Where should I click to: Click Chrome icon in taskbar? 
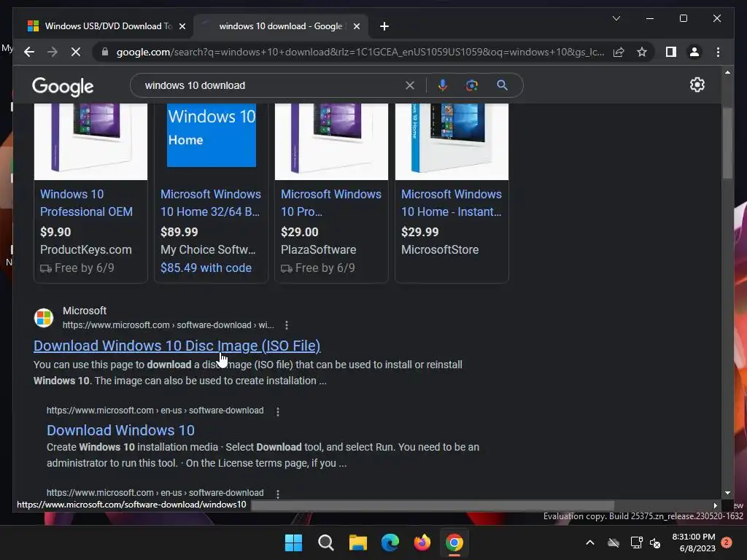[454, 542]
